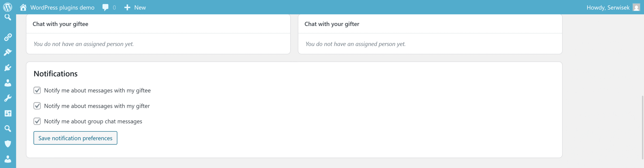
Task: Open Tools via the wrench icon
Action: click(x=8, y=98)
